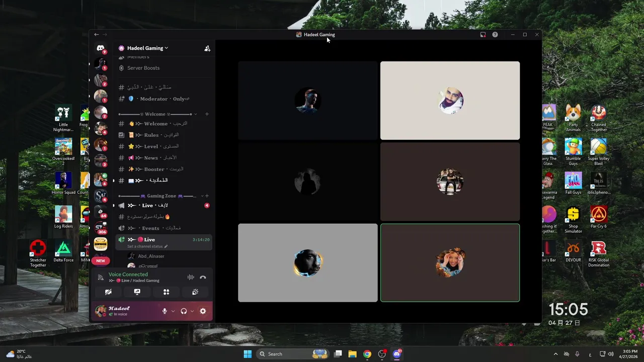This screenshot has height=362, width=644.
Task: Select active Live voice channel showing 3:14:20
Action: point(164,242)
